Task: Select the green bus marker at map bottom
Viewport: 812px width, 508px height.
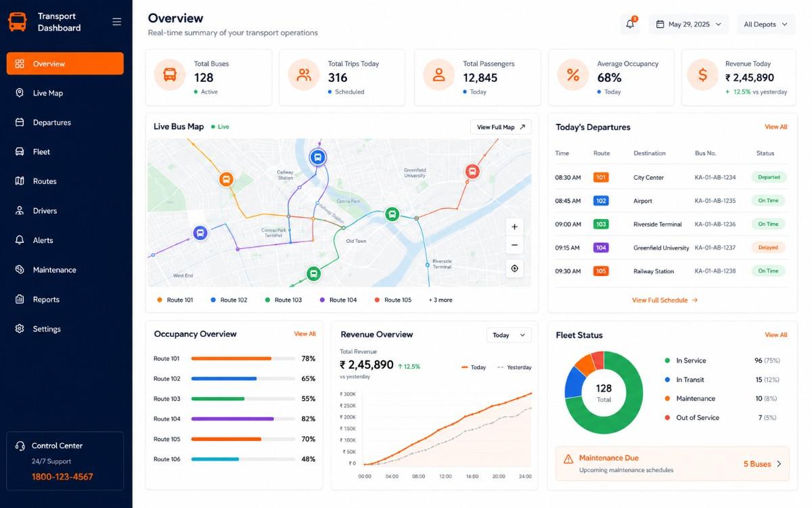Action: (x=313, y=273)
